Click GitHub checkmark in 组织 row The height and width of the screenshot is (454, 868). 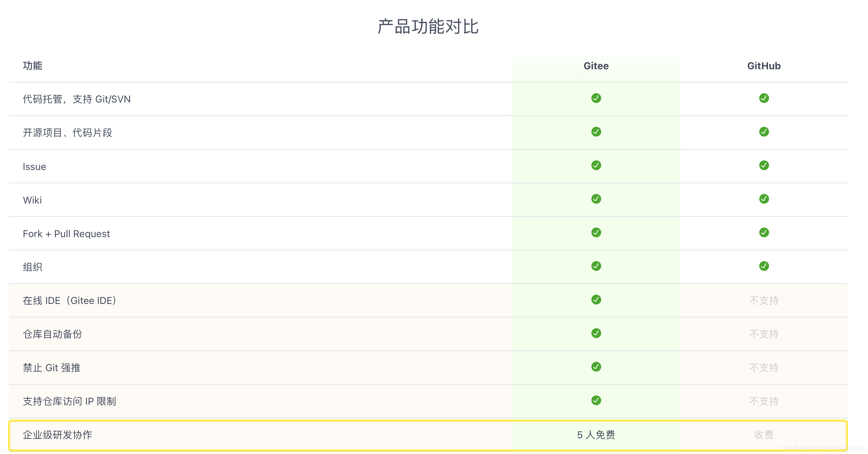(x=764, y=266)
